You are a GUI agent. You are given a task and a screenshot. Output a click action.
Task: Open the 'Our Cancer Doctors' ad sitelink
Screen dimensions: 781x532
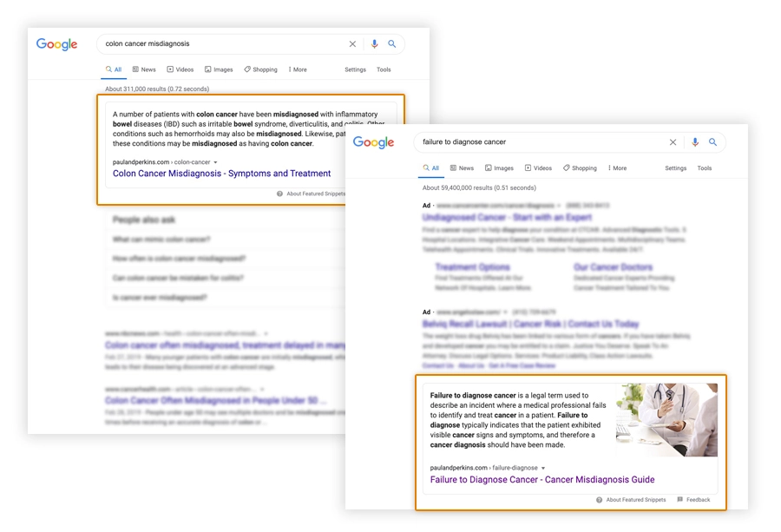tap(613, 267)
